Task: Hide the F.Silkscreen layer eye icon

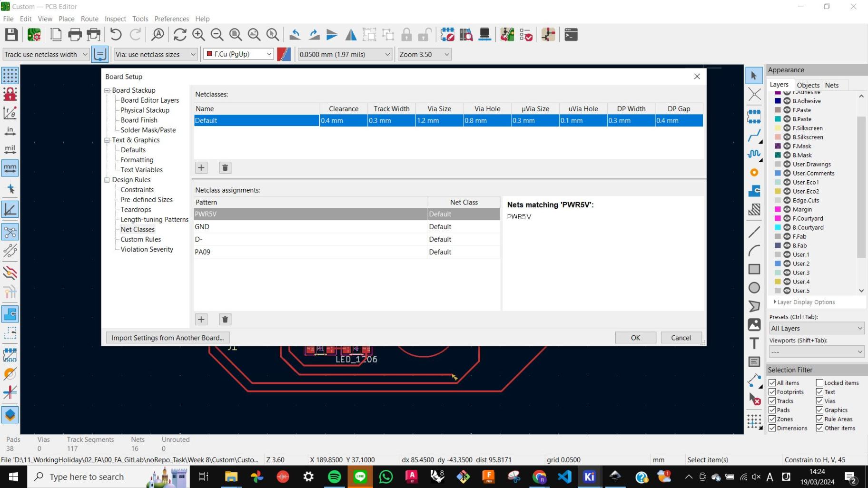Action: pos(787,128)
